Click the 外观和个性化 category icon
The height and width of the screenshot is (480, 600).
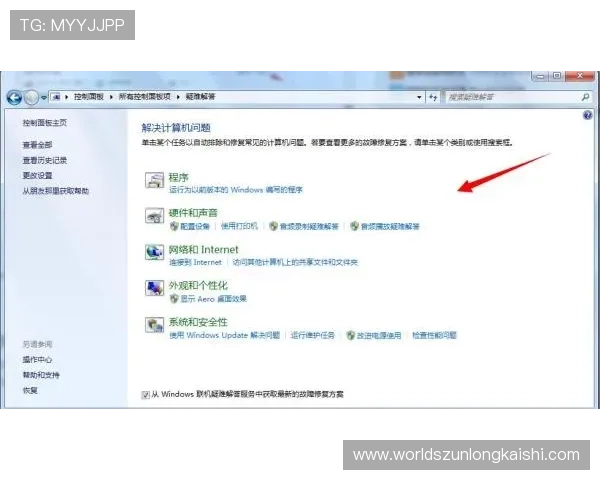(x=155, y=288)
